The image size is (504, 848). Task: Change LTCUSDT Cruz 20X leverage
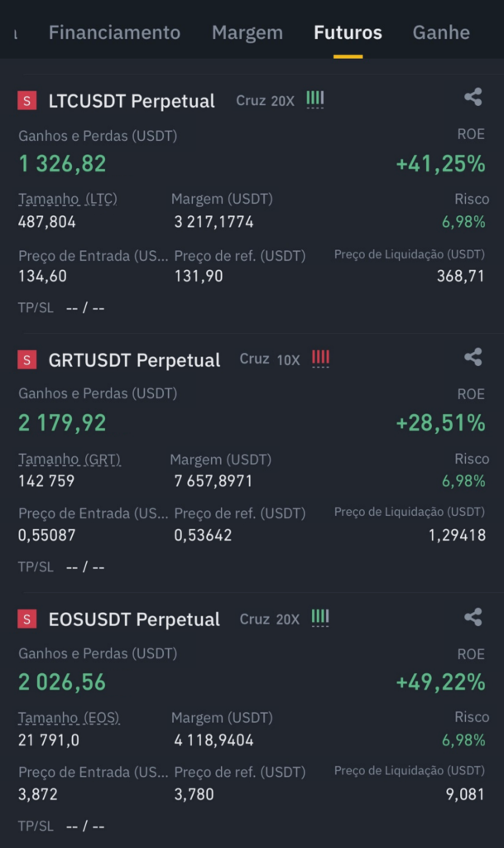(265, 100)
